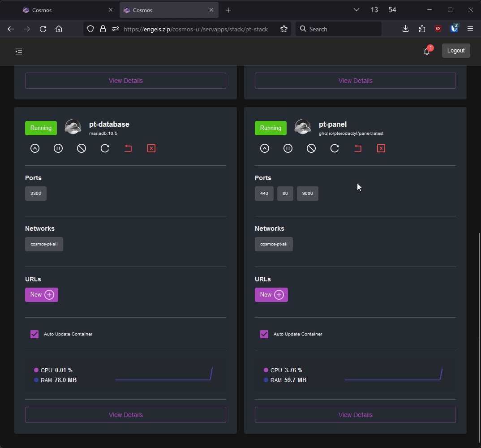Click the ghcr.io/pterodactyl/panel:latest image label
This screenshot has height=448, width=481.
coord(351,134)
